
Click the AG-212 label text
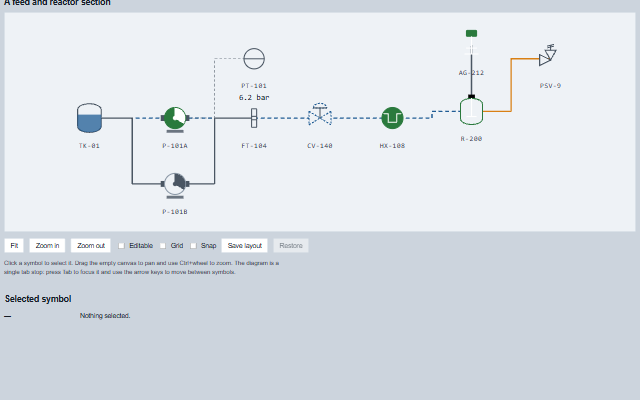(471, 73)
